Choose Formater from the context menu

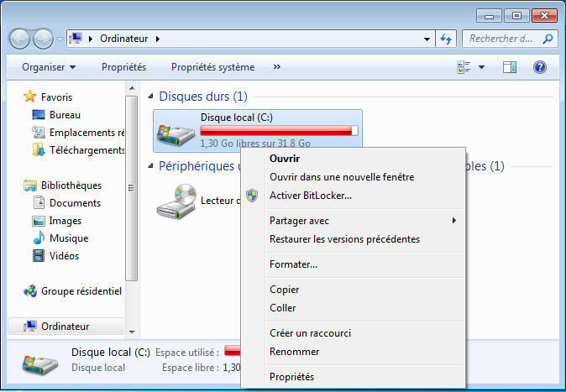pyautogui.click(x=353, y=264)
